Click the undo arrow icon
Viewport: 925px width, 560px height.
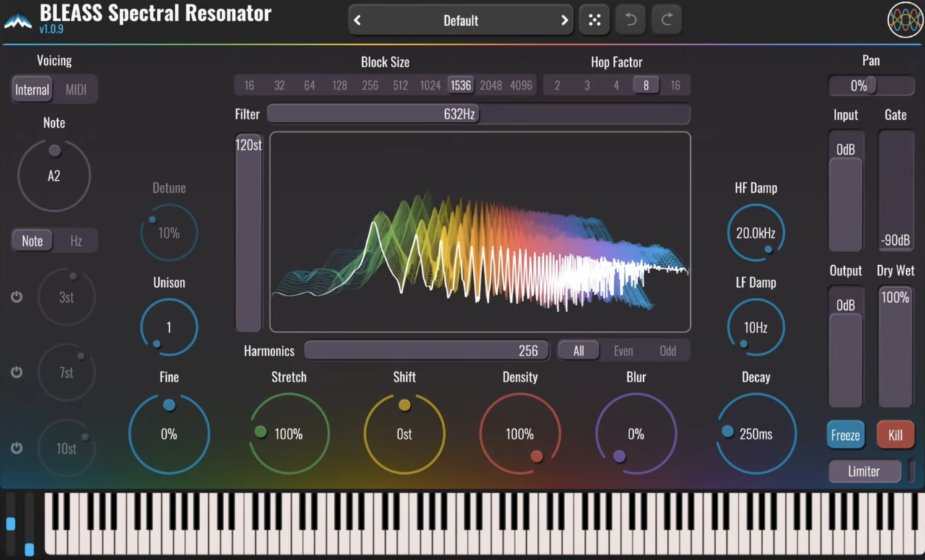pyautogui.click(x=631, y=20)
